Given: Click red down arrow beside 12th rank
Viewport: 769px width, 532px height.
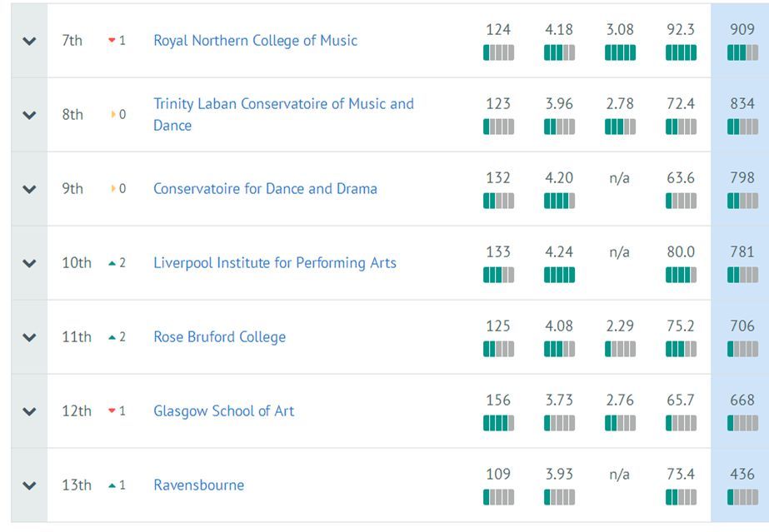Looking at the screenshot, I should (112, 410).
